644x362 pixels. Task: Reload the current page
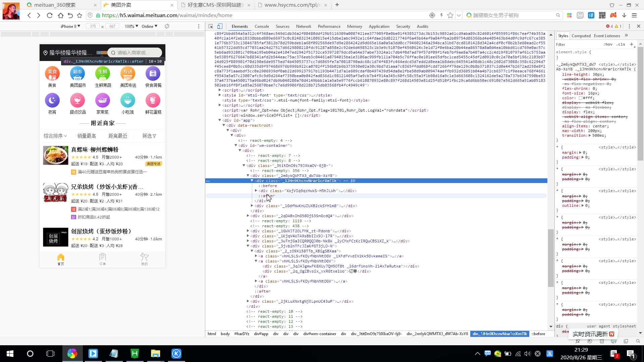pos(50,15)
